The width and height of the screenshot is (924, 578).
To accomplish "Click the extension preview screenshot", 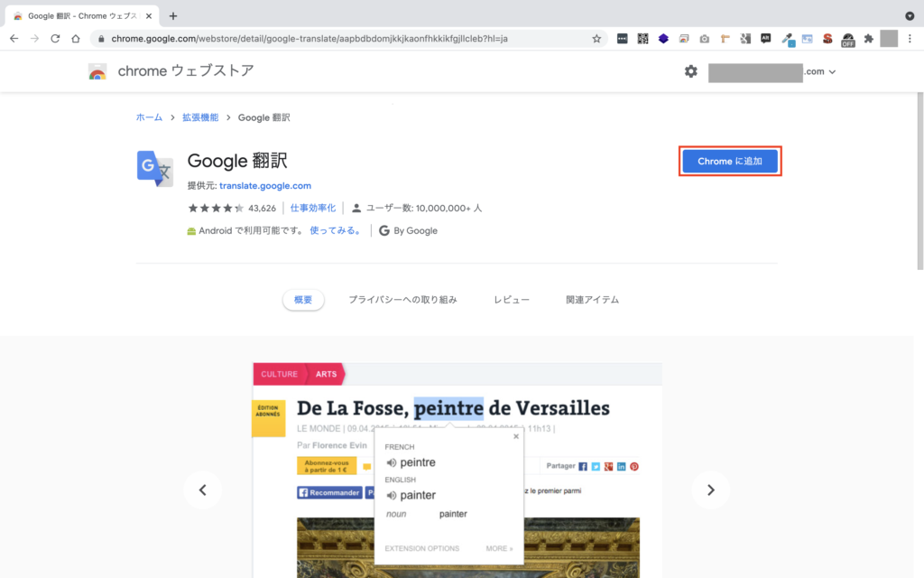I will click(457, 470).
